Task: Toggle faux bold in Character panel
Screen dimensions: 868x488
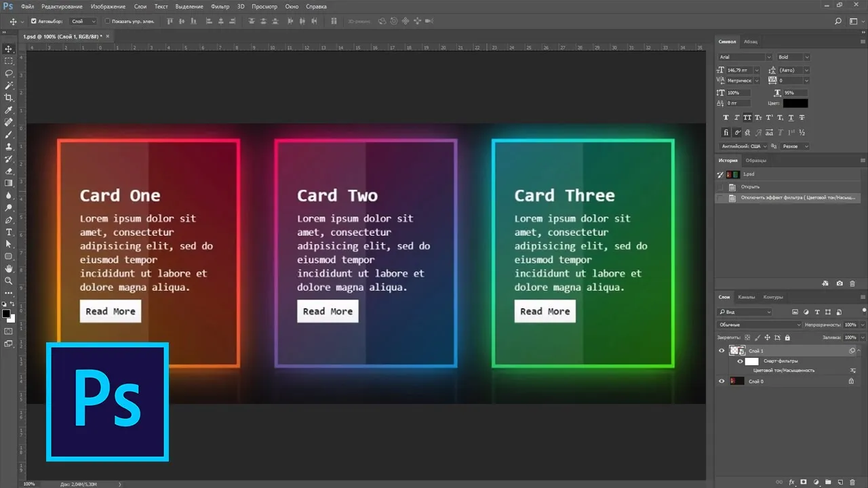Action: 726,117
